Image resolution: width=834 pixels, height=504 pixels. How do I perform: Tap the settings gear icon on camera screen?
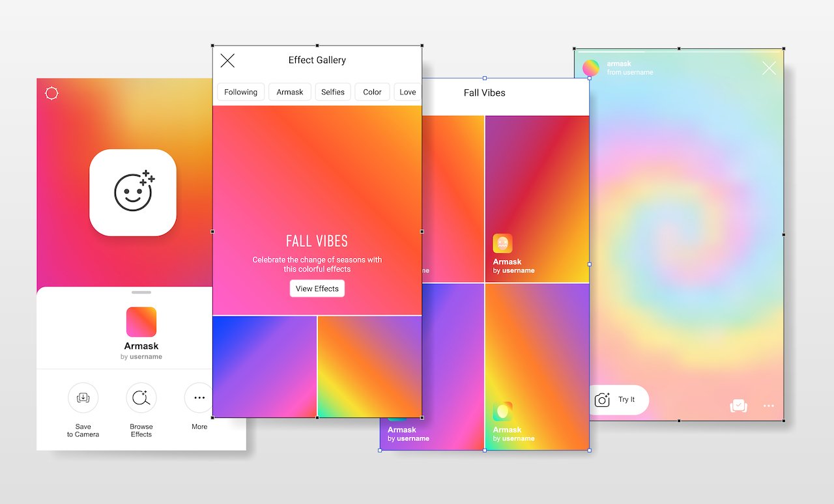(x=51, y=94)
